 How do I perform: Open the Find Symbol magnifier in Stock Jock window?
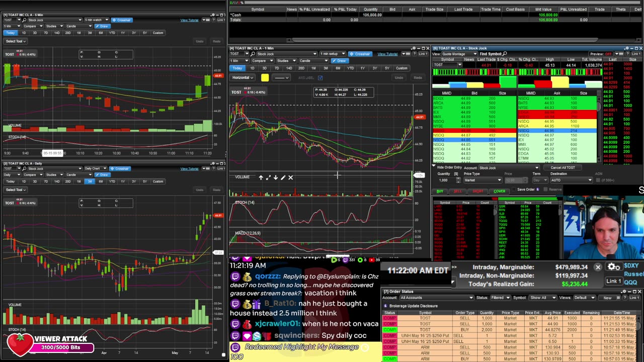[505, 54]
